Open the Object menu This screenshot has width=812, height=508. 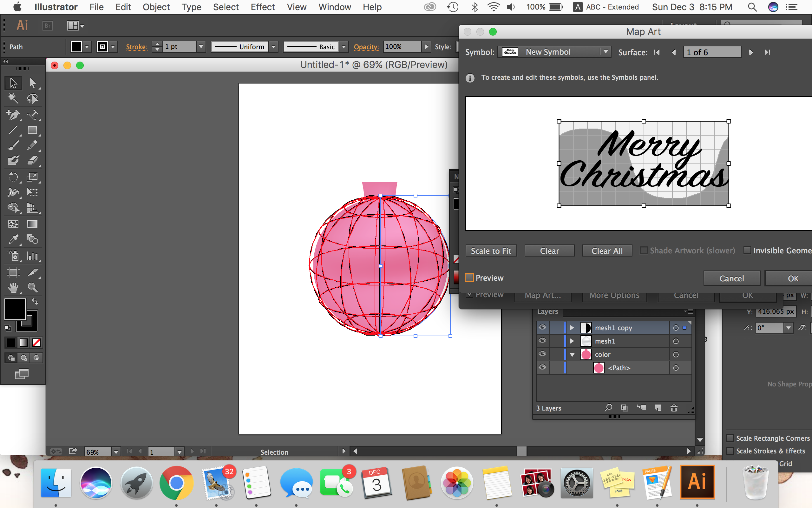point(156,7)
